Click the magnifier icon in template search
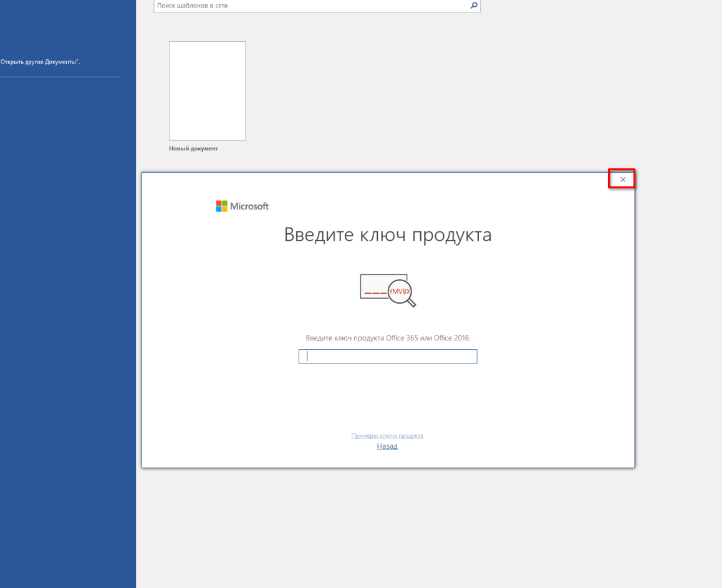The image size is (722, 588). click(x=473, y=6)
